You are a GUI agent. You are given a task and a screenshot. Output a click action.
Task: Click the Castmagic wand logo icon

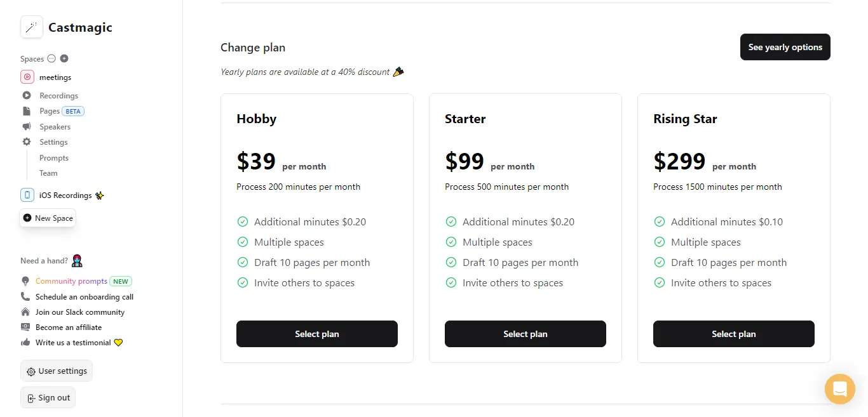pyautogui.click(x=32, y=27)
